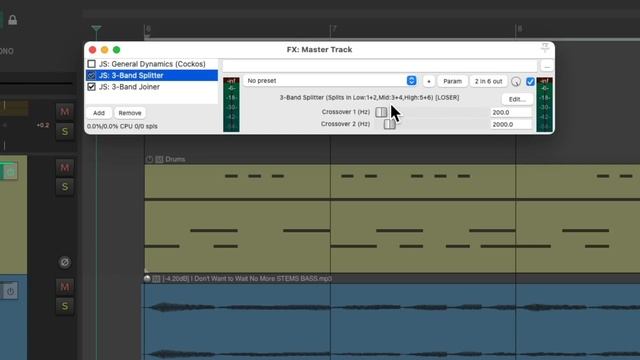Click the Edit... button of the splitter
640x360 pixels.
[517, 99]
